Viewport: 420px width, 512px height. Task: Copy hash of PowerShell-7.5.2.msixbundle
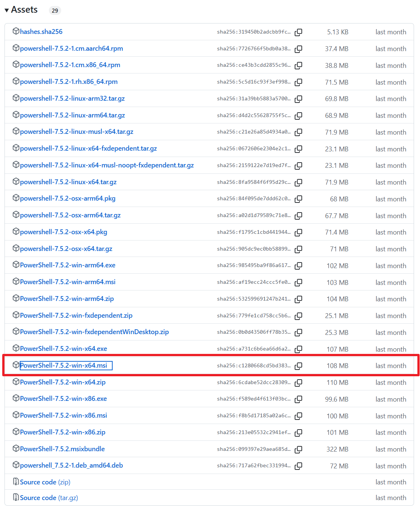(298, 450)
